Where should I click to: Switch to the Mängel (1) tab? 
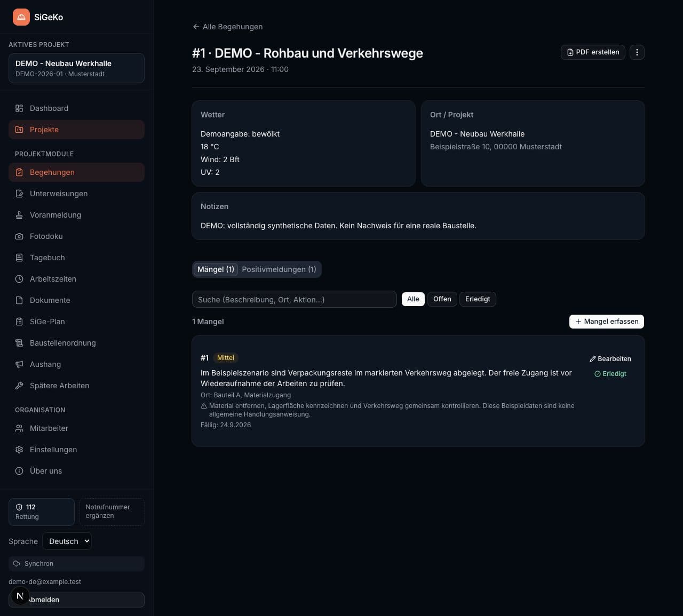click(x=216, y=269)
